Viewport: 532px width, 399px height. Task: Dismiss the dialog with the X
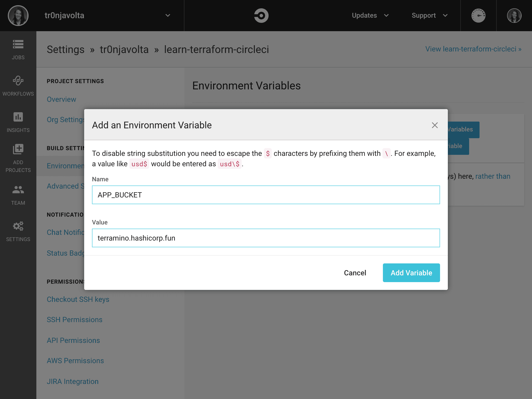[x=435, y=125]
